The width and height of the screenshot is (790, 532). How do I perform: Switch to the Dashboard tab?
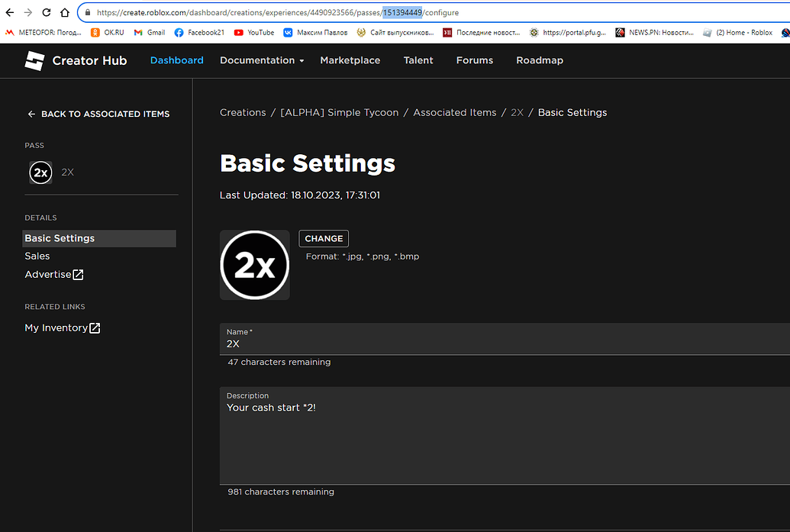(x=176, y=60)
